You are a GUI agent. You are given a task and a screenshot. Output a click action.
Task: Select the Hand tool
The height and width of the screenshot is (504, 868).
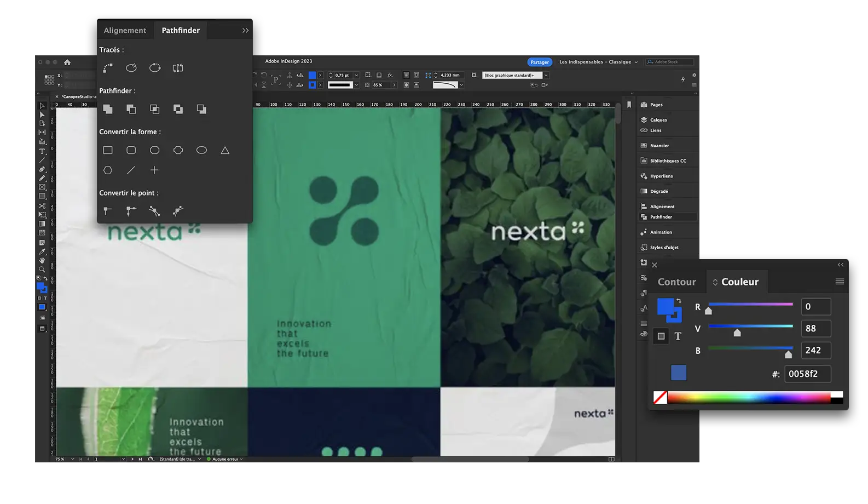point(42,260)
